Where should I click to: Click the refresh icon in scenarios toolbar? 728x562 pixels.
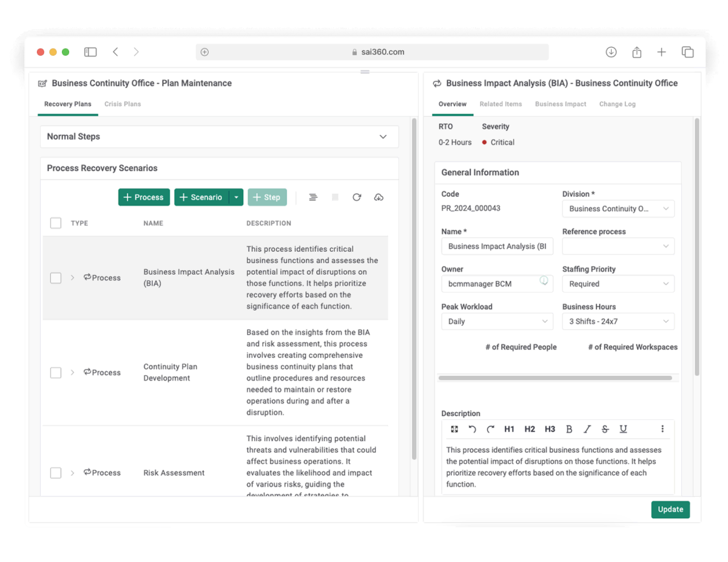pos(357,197)
